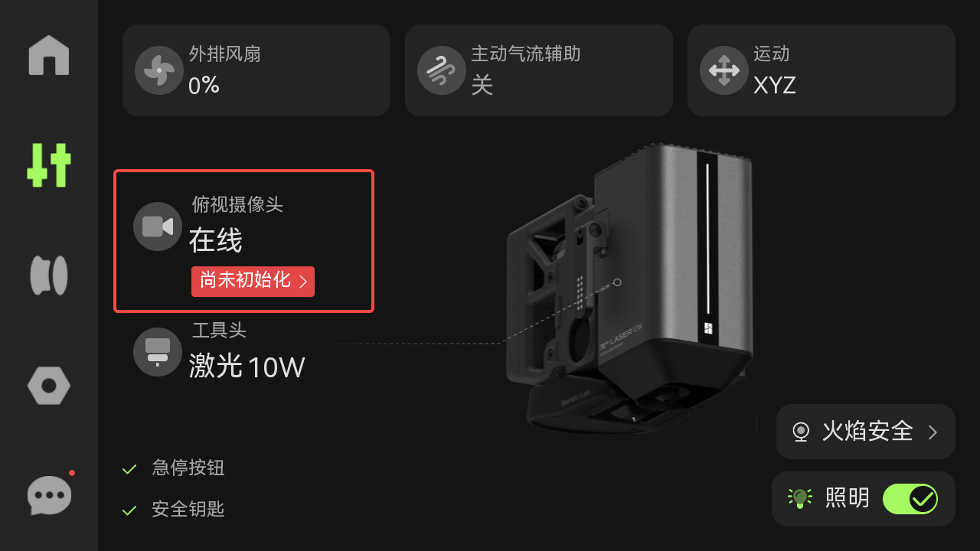Open the 外排风扇 0% card
Viewport: 980px width, 551px height.
256,70
